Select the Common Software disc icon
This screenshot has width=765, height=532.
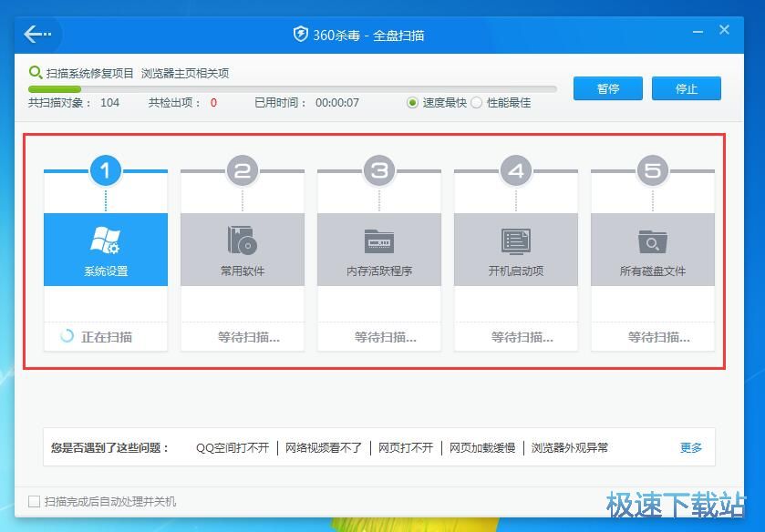click(242, 240)
